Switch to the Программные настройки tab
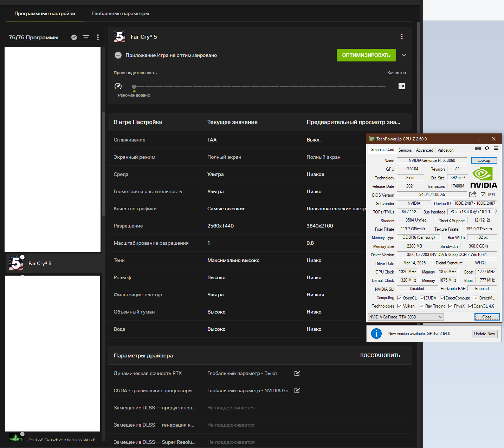Image resolution: width=504 pixels, height=448 pixels. [45, 13]
